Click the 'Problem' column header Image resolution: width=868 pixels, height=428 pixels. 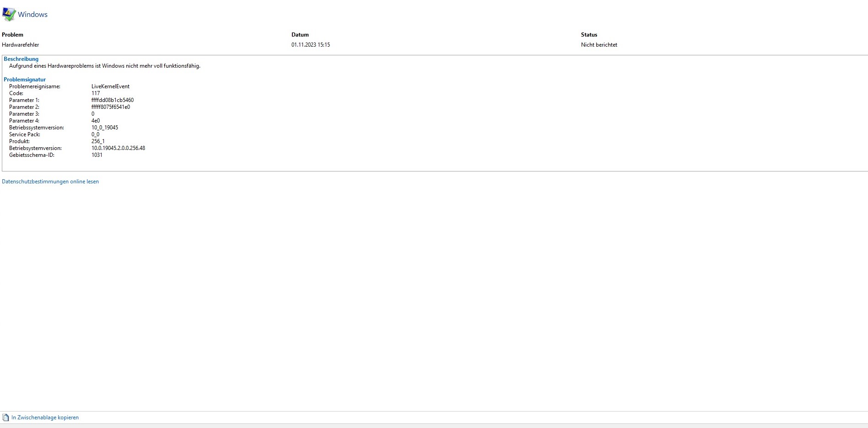pyautogui.click(x=12, y=35)
